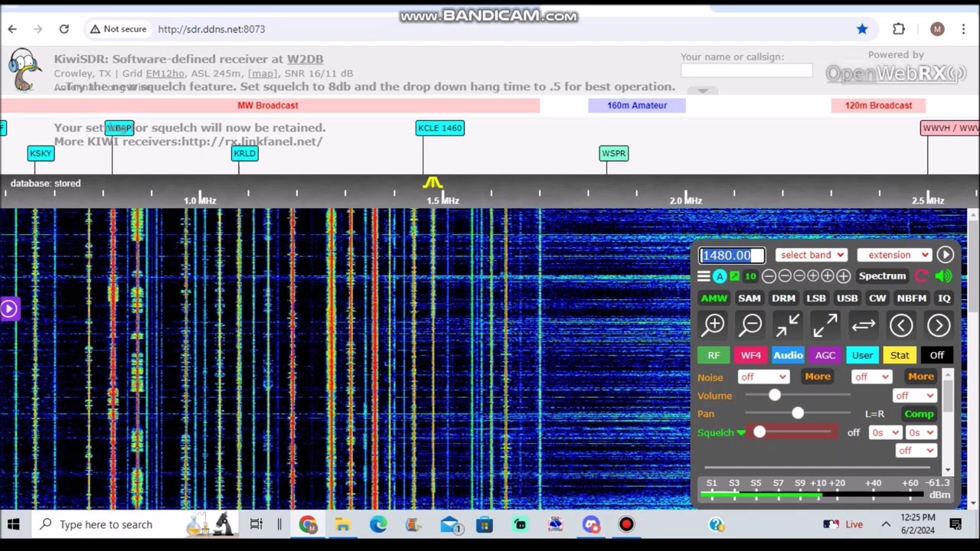Image resolution: width=980 pixels, height=551 pixels.
Task: Open the extension dropdown
Action: coord(894,255)
